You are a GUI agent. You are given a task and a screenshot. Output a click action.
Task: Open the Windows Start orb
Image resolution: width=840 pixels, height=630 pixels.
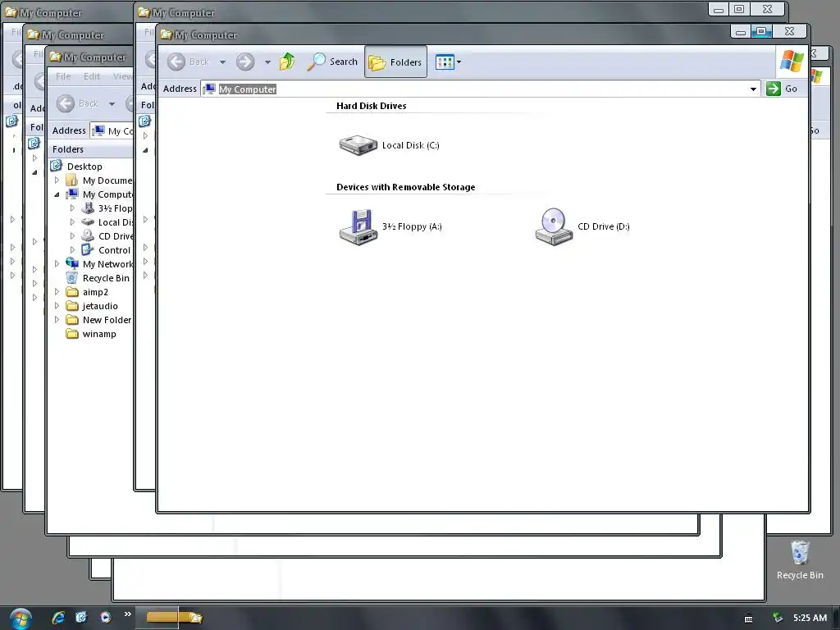click(21, 619)
